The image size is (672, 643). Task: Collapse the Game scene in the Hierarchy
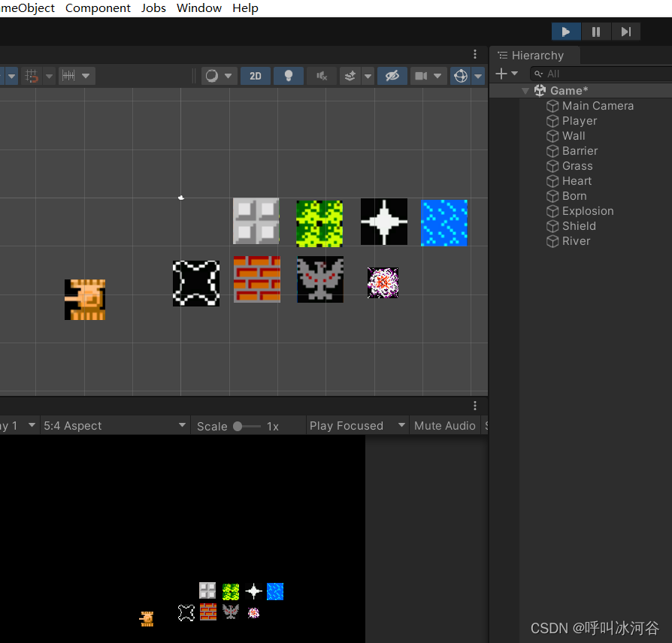click(x=525, y=91)
